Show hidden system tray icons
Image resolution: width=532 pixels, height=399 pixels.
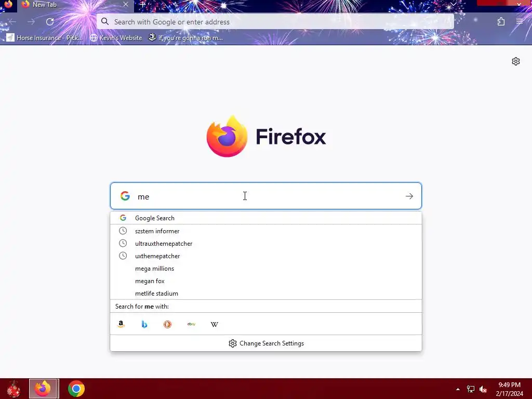click(x=458, y=389)
